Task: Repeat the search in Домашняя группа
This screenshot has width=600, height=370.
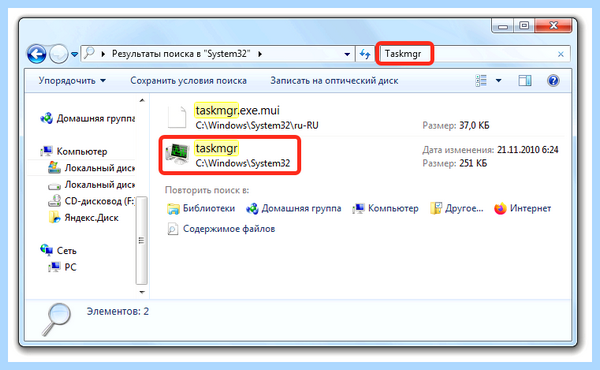Action: tap(293, 208)
